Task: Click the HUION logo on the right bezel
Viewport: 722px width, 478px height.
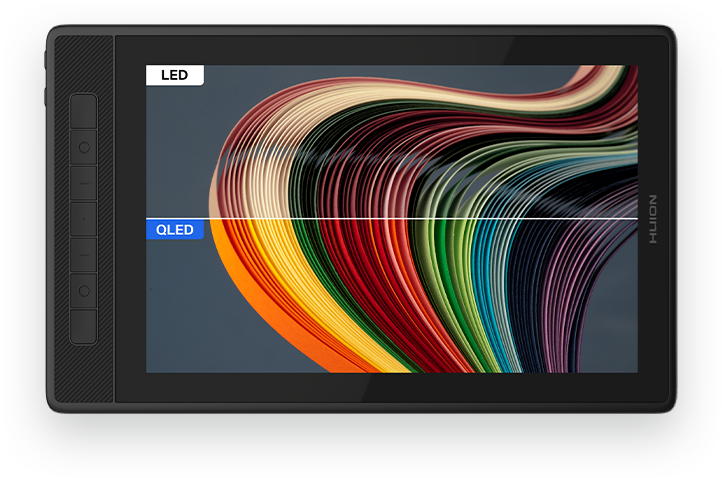Action: point(652,219)
